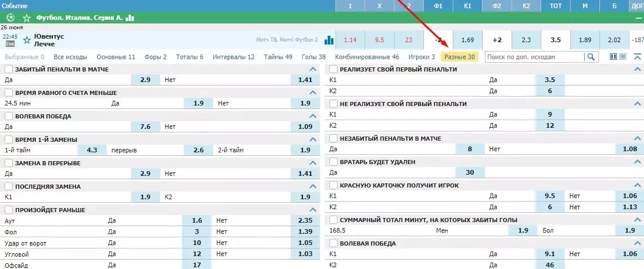This screenshot has height=269, width=644.
Task: Select total under odds 1.89
Action: click(x=585, y=40)
